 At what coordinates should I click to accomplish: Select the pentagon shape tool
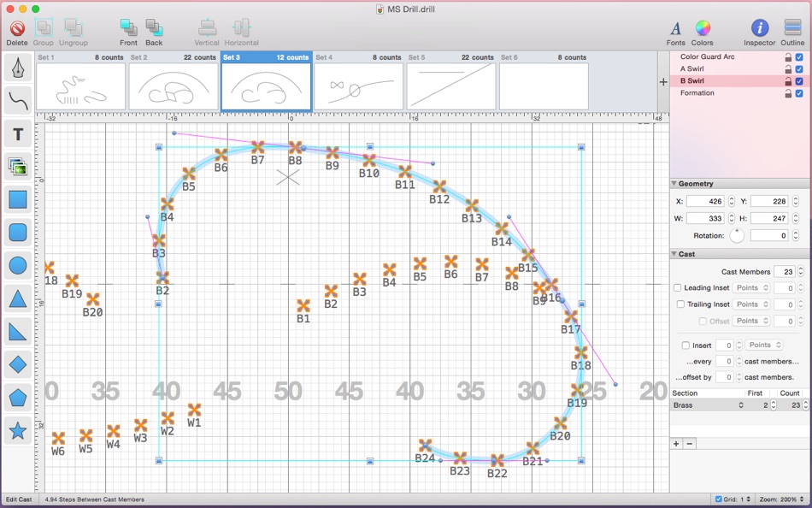[x=18, y=398]
